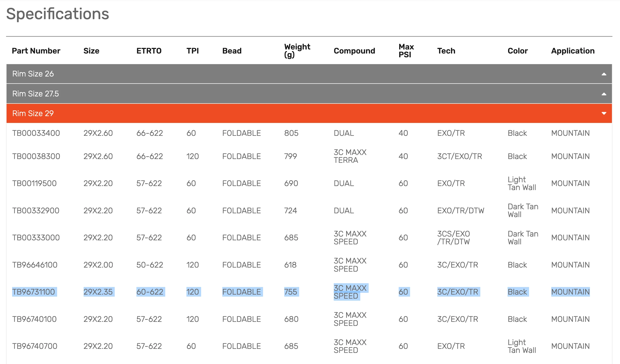Collapse the Rim Size 29 arrow icon
This screenshot has height=364, width=620.
604,113
